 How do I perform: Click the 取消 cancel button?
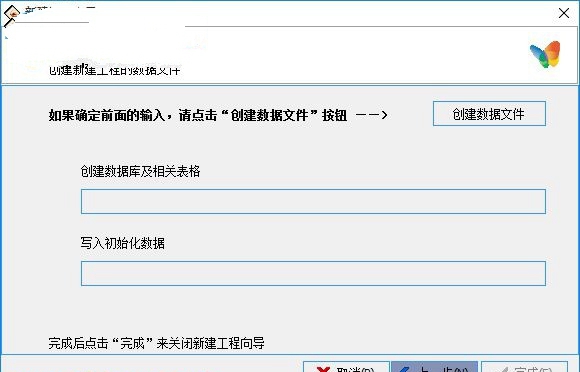click(x=346, y=367)
